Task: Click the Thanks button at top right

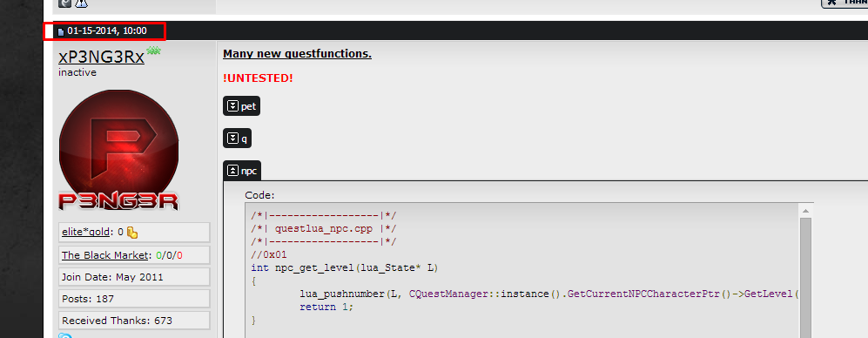Action: pyautogui.click(x=844, y=3)
